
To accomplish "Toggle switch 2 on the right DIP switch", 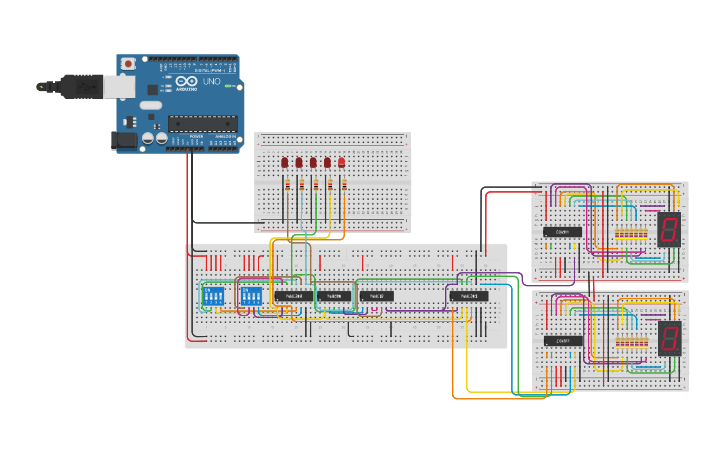I will click(x=249, y=296).
